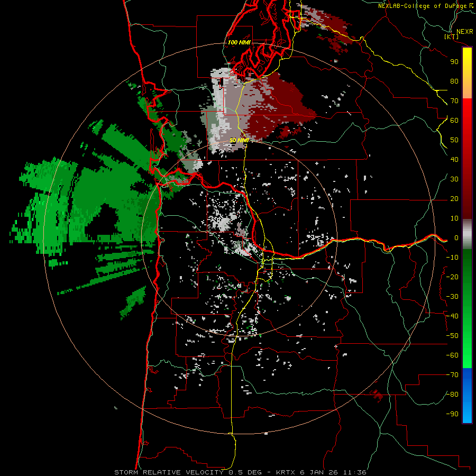
Task: Click the "50 NMI" range ring label
Action: click(239, 140)
